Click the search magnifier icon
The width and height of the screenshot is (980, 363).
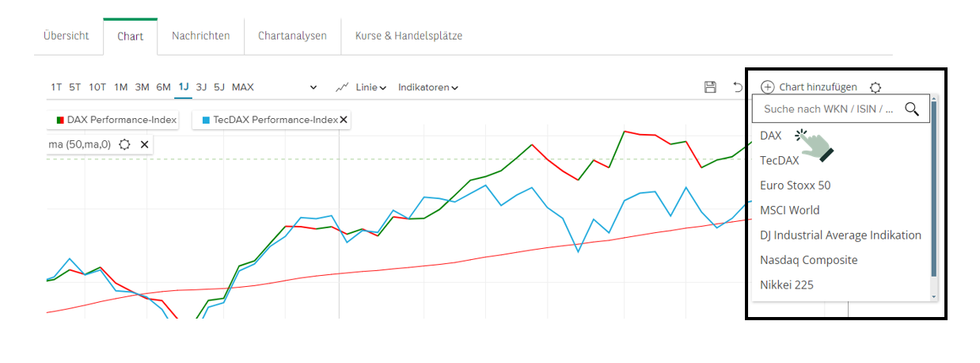[x=911, y=109]
